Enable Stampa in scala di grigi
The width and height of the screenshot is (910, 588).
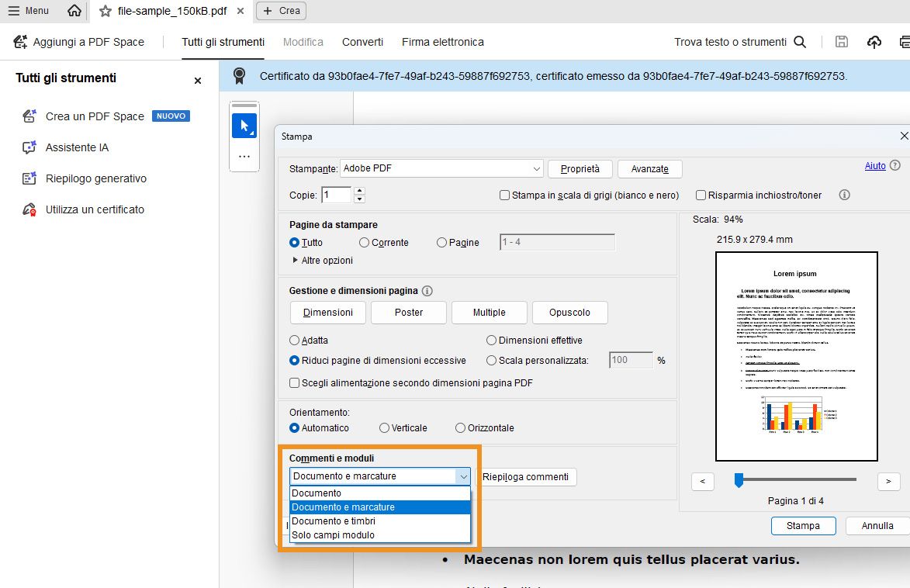pyautogui.click(x=505, y=195)
